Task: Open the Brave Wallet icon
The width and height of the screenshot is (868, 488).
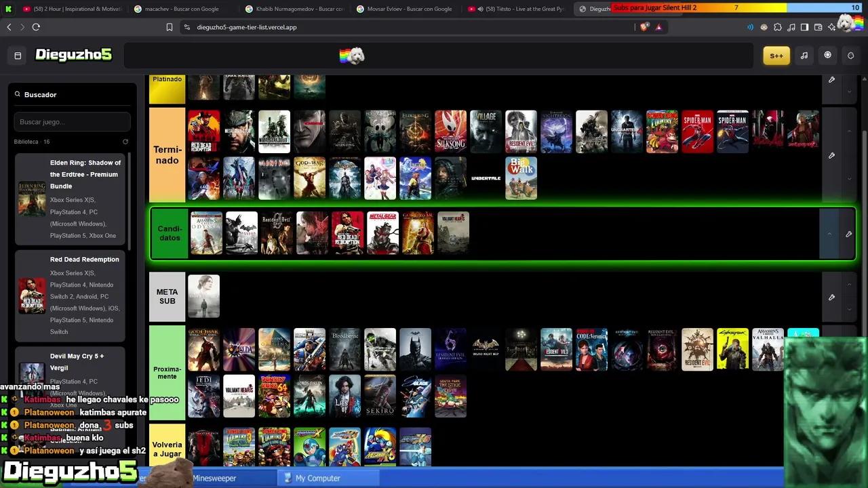Action: 818,27
